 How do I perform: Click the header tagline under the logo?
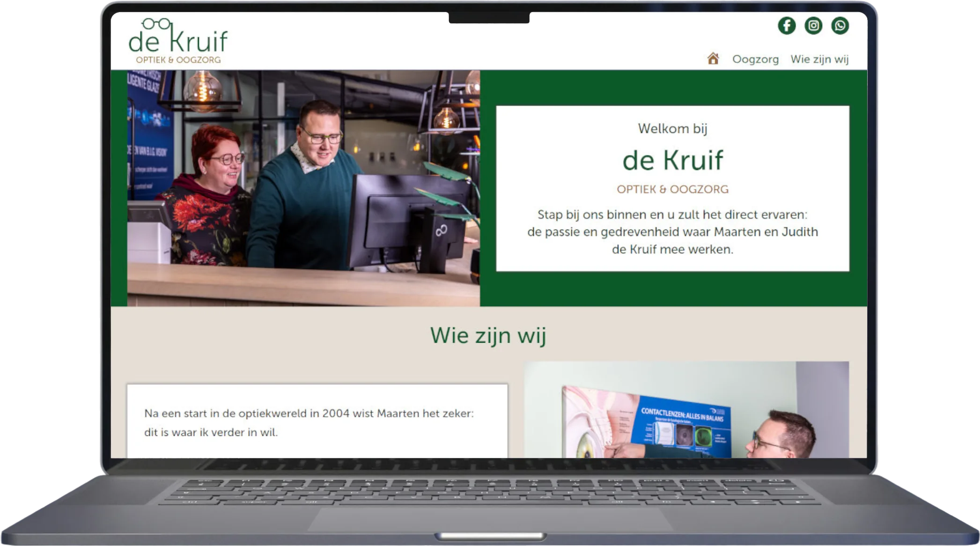[178, 60]
